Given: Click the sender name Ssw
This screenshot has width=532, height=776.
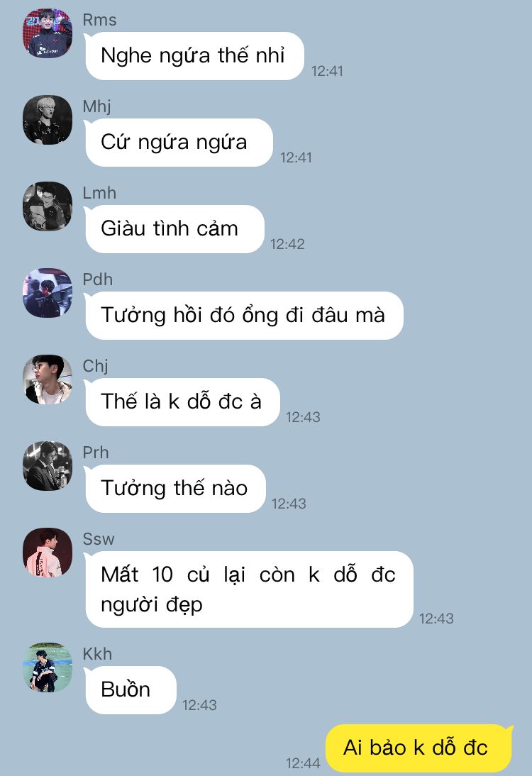Looking at the screenshot, I should pos(99,539).
